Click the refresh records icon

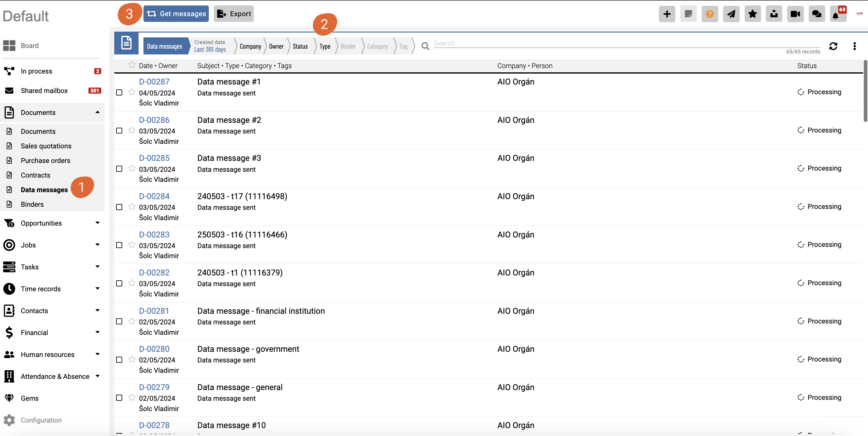click(x=833, y=46)
